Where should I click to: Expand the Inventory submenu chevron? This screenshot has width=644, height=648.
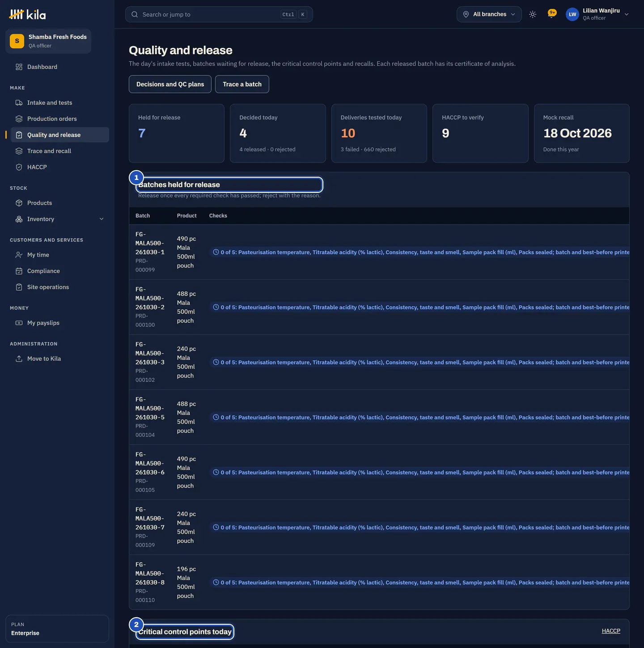102,219
